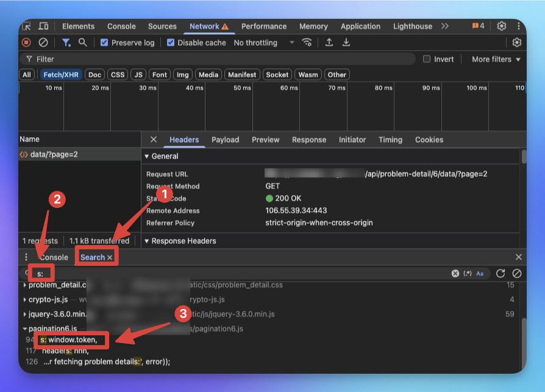Filter requests by Media type

208,75
